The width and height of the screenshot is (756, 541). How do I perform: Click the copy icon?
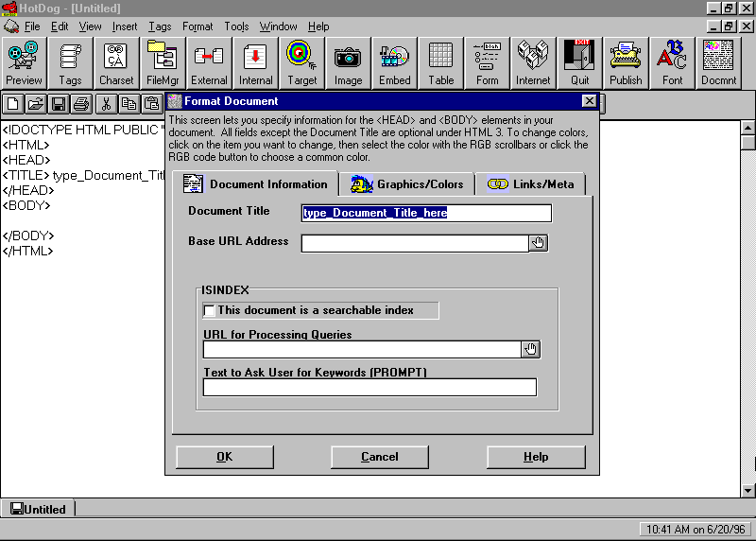point(129,104)
